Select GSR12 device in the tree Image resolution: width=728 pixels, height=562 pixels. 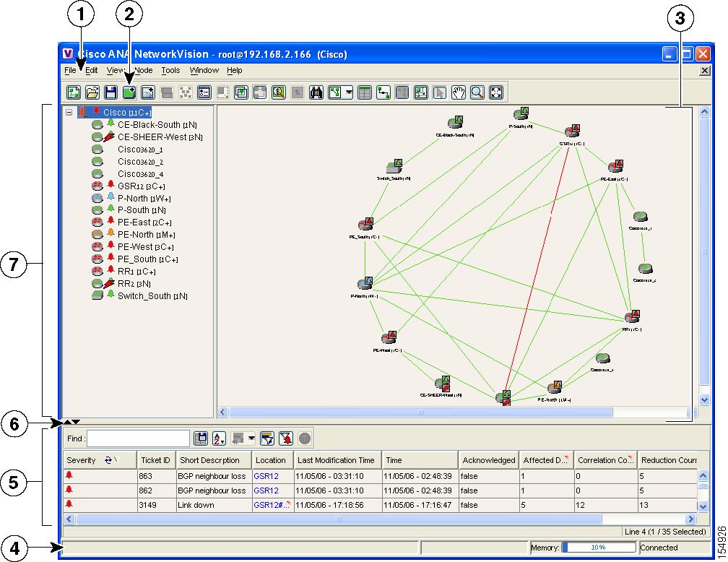[141, 186]
